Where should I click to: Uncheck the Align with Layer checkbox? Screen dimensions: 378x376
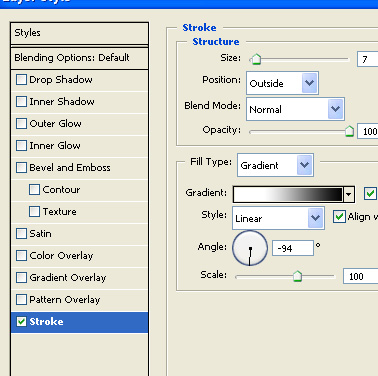tap(339, 217)
